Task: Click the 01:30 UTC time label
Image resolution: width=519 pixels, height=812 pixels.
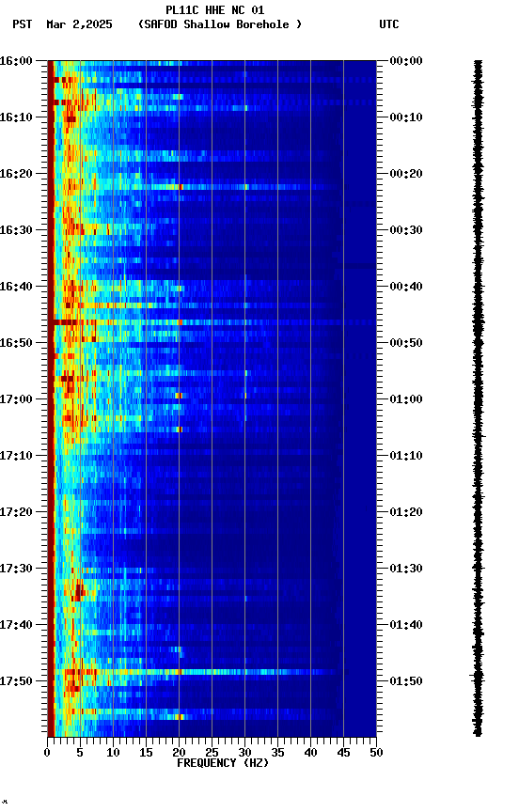Action: tap(406, 569)
